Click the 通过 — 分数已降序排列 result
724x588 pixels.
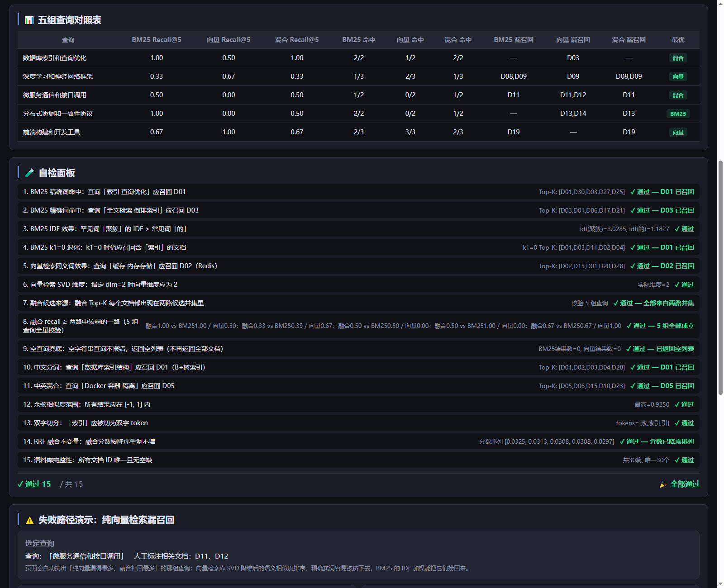[657, 441]
